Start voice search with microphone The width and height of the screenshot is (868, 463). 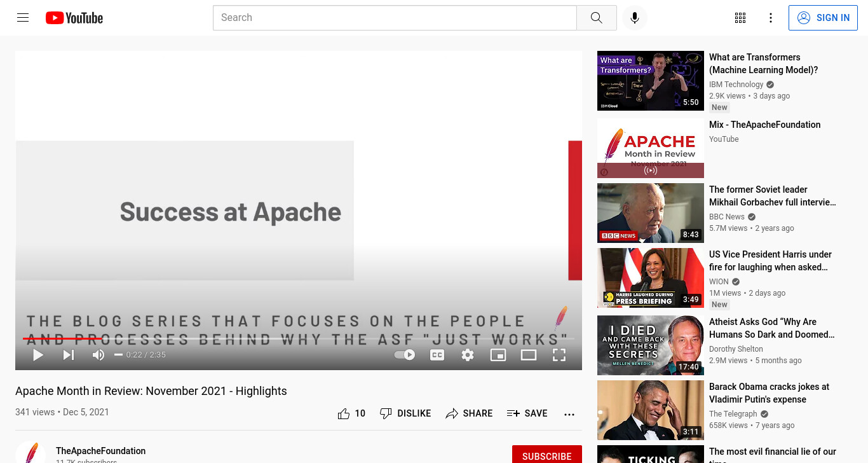[x=634, y=18]
